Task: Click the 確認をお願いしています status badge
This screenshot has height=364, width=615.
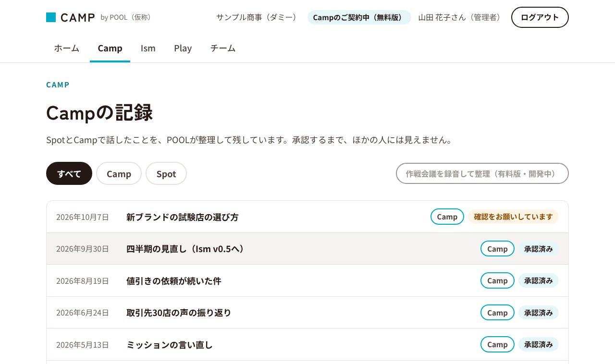Action: 513,217
